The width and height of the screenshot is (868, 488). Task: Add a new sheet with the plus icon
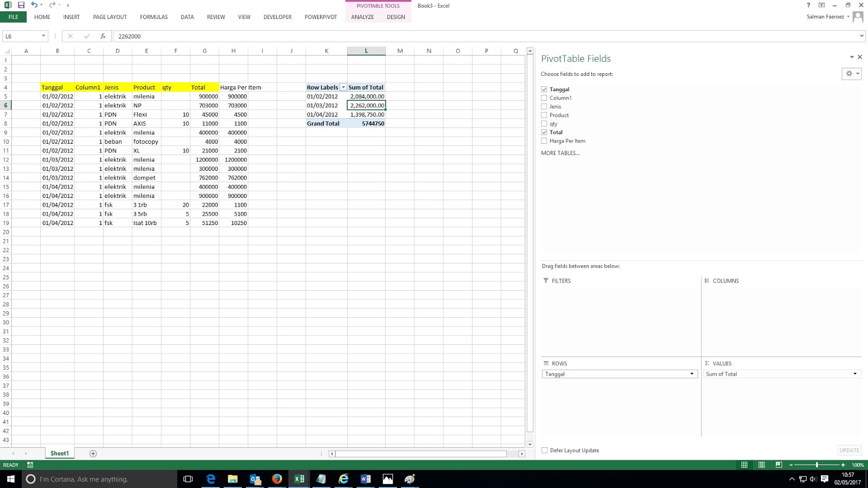(x=93, y=454)
